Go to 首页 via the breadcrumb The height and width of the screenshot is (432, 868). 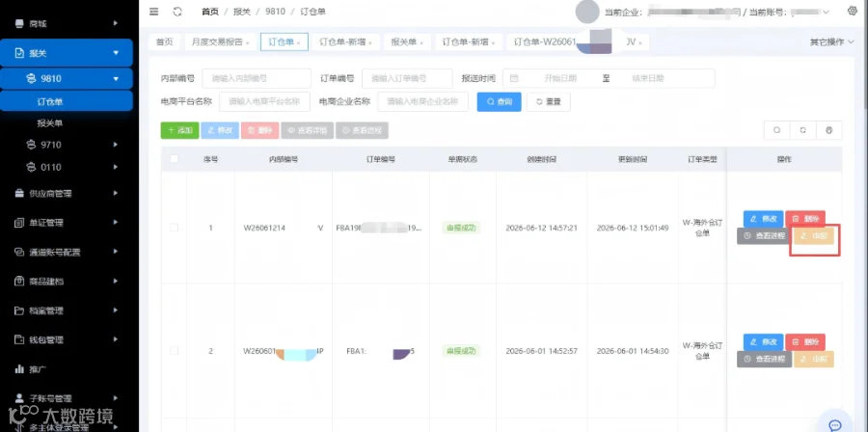[x=210, y=12]
